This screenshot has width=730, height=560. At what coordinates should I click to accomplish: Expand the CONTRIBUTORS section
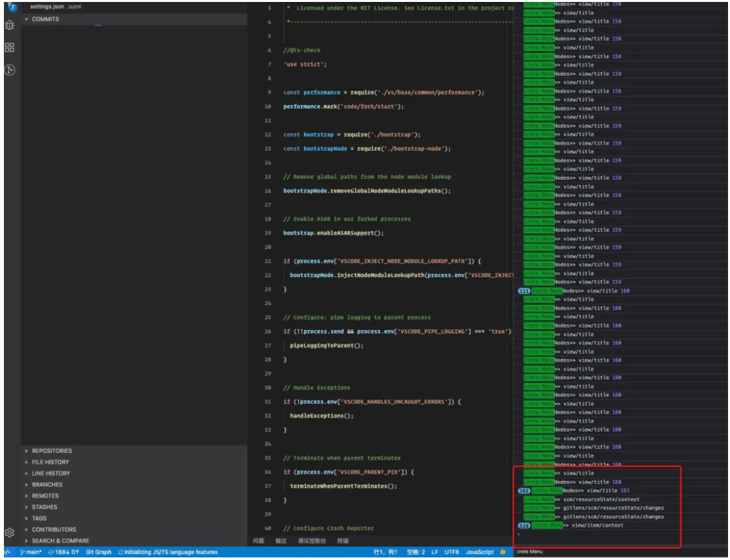point(134,529)
